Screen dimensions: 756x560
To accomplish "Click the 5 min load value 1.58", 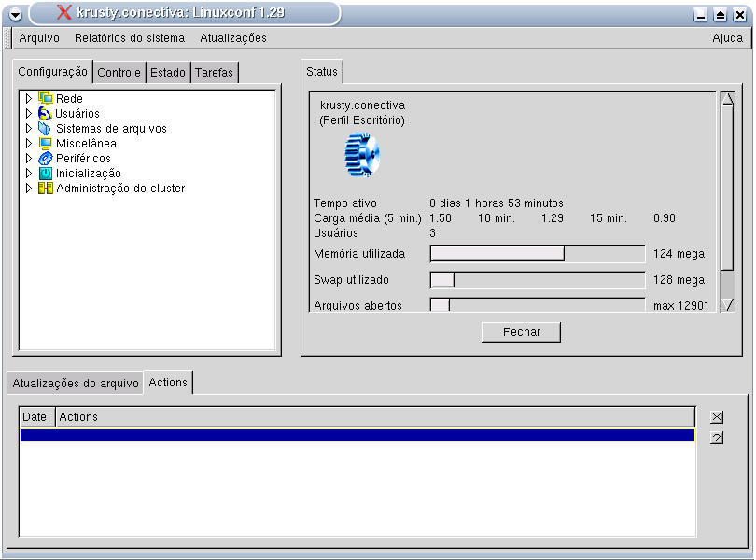I will pyautogui.click(x=441, y=218).
